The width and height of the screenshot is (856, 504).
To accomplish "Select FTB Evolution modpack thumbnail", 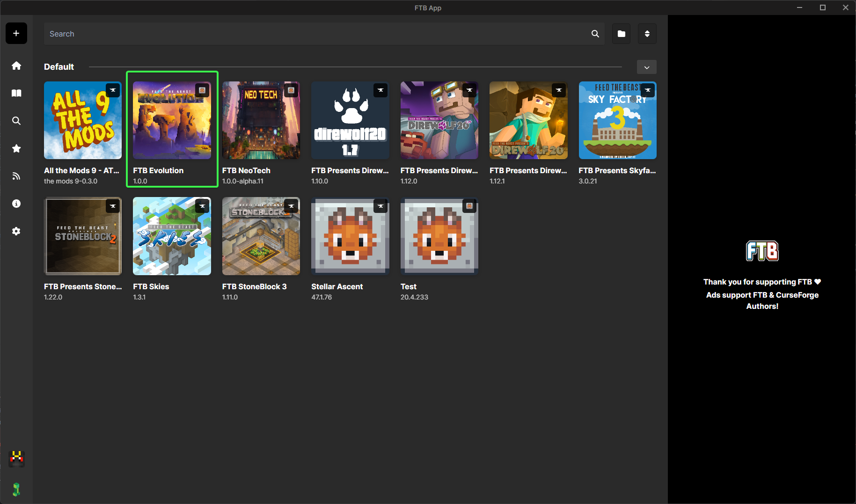I will (172, 120).
